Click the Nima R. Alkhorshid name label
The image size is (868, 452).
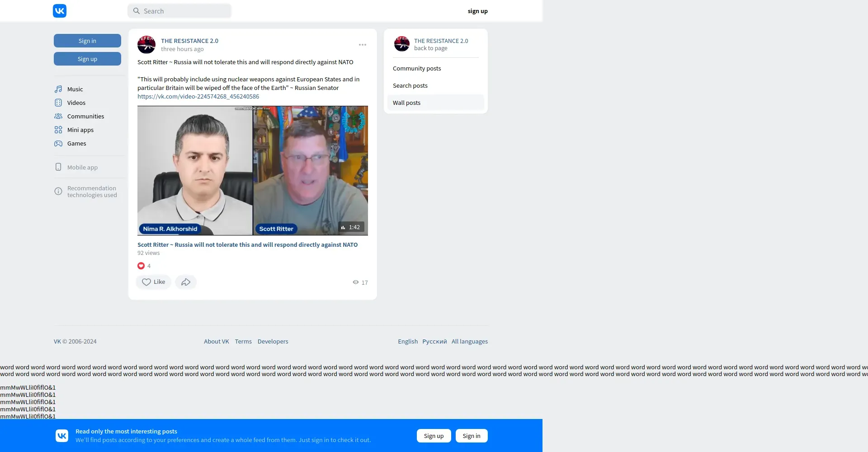[170, 229]
